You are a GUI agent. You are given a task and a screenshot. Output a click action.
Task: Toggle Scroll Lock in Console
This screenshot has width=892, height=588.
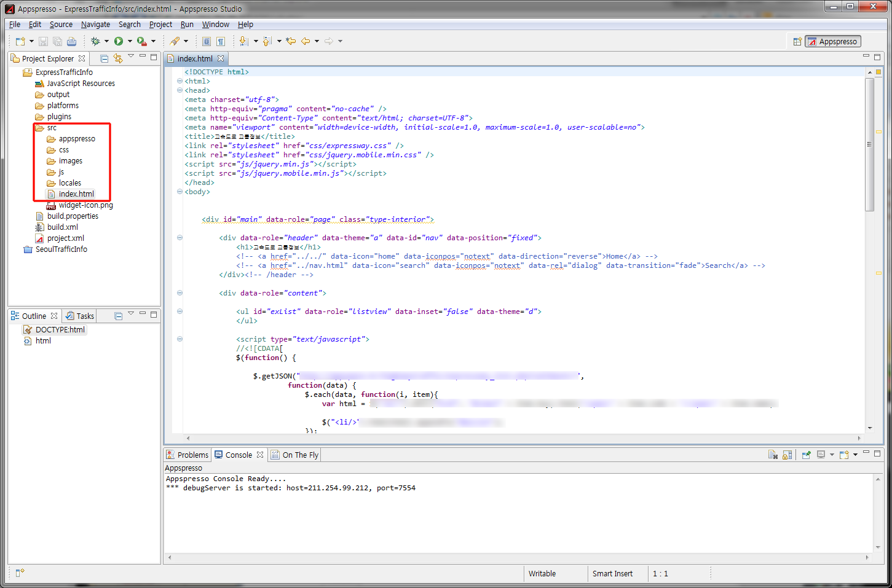tap(787, 455)
